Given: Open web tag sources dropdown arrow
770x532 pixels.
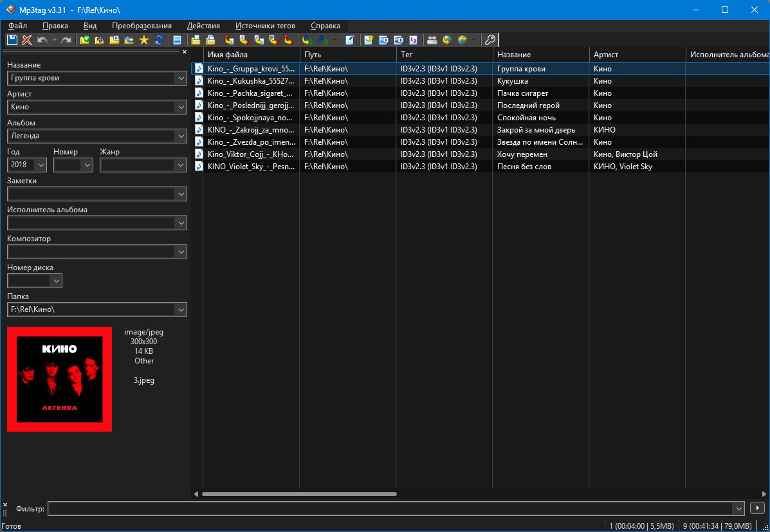Looking at the screenshot, I should point(474,41).
